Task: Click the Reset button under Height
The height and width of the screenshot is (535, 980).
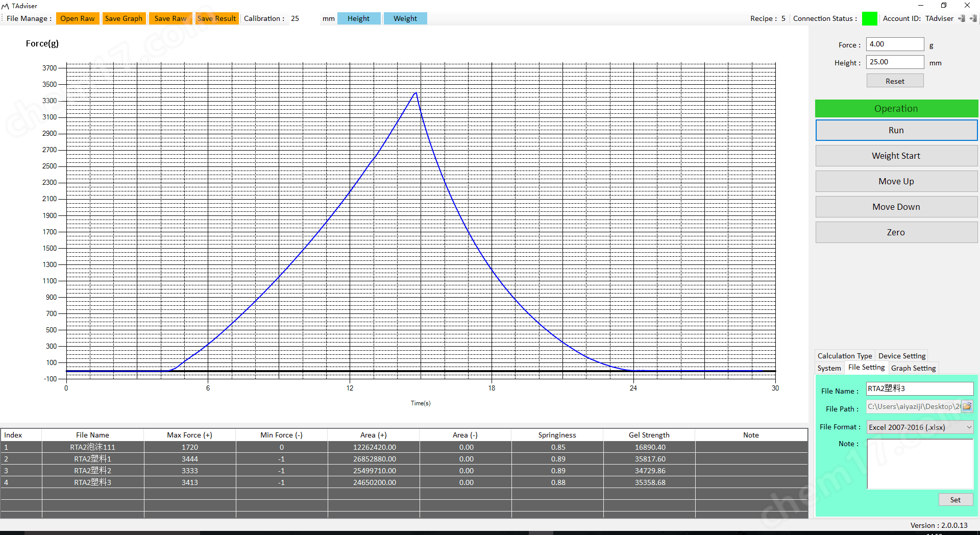Action: [895, 81]
